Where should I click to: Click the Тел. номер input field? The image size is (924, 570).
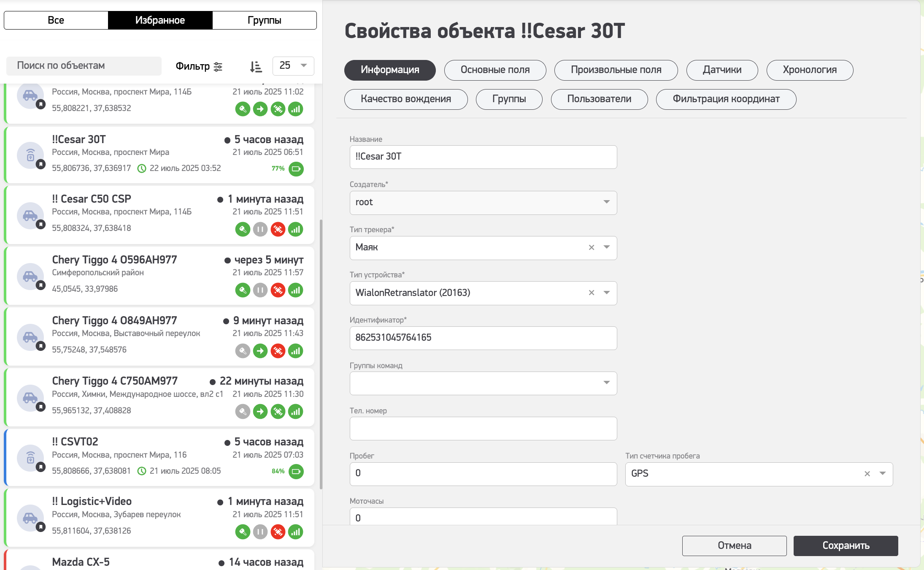(484, 429)
